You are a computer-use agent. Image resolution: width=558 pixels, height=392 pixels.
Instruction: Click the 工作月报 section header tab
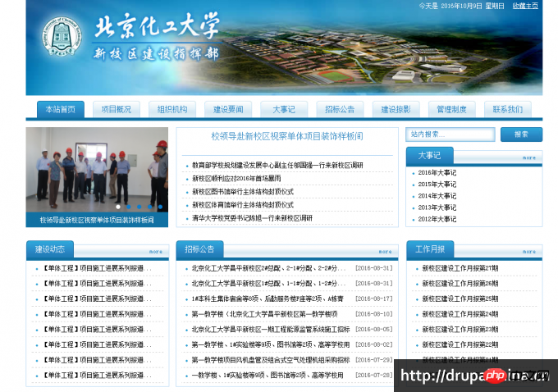click(x=430, y=249)
